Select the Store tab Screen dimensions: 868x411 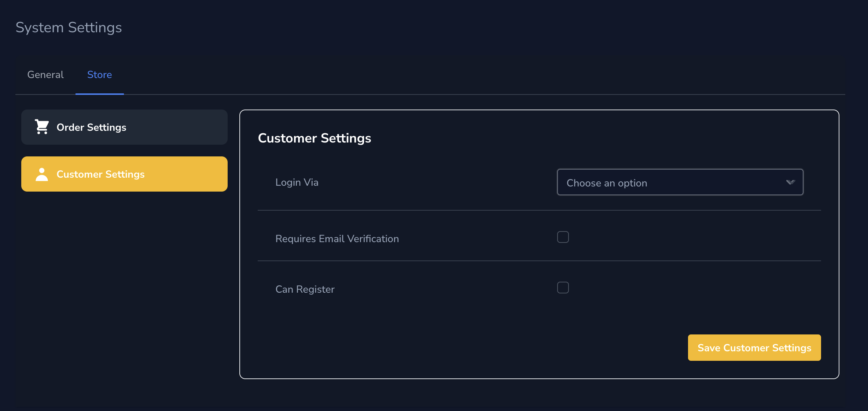(99, 75)
